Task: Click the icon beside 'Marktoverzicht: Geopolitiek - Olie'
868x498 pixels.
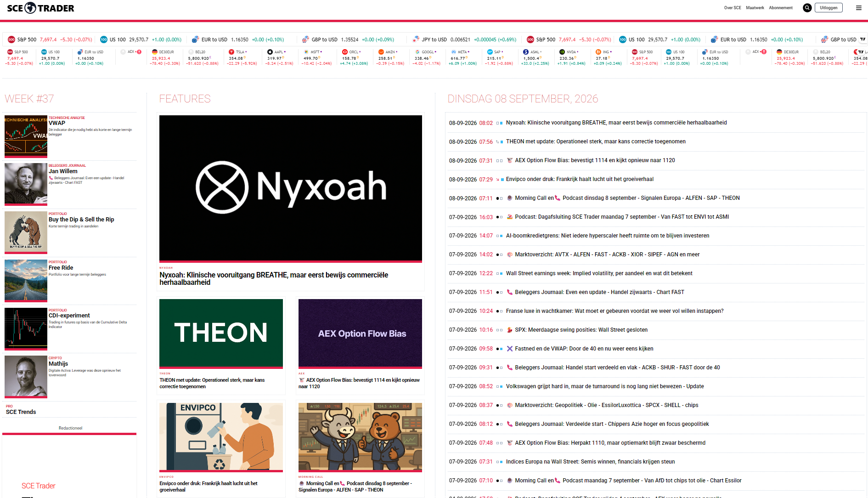Action: (509, 405)
